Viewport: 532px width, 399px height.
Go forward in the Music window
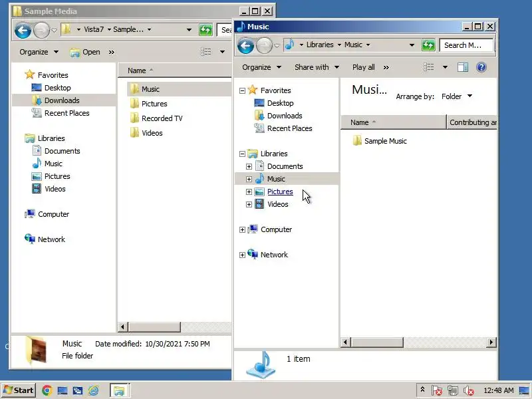(264, 45)
